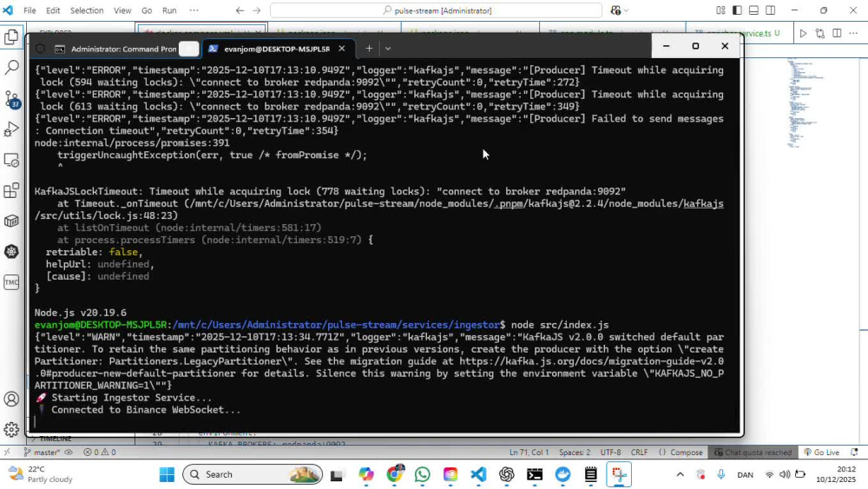Toggle the VS Code bottom Panel
Viewport: 868px width, 489px height.
click(x=753, y=10)
